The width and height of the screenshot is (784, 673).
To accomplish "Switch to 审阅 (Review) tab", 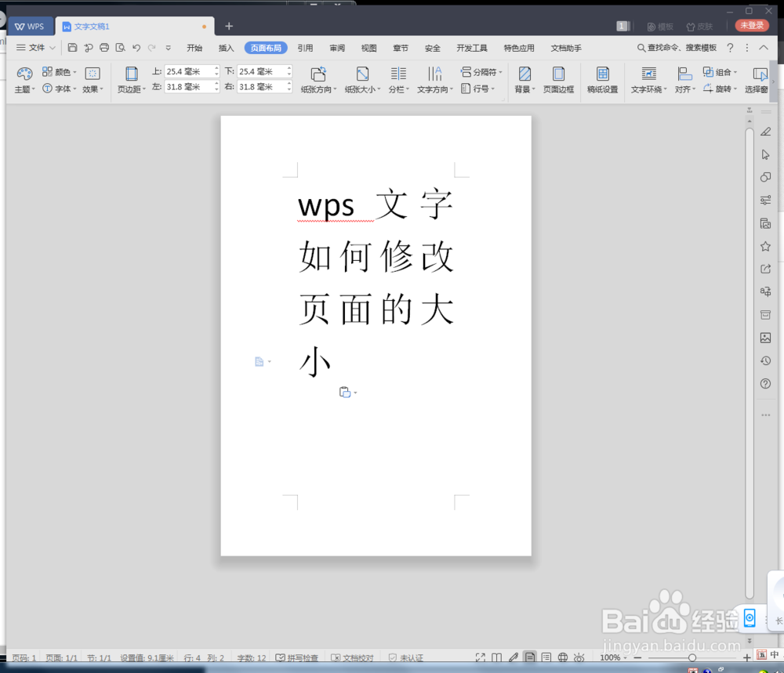I will [337, 48].
